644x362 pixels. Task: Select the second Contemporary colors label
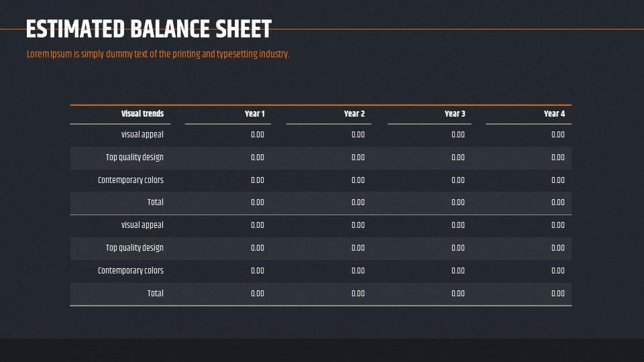tap(131, 270)
